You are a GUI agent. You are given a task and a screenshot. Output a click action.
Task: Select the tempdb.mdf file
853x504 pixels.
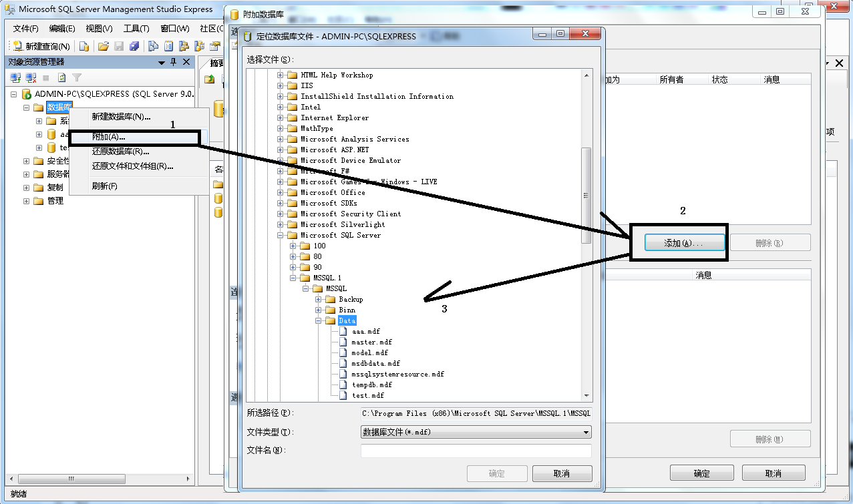click(371, 385)
